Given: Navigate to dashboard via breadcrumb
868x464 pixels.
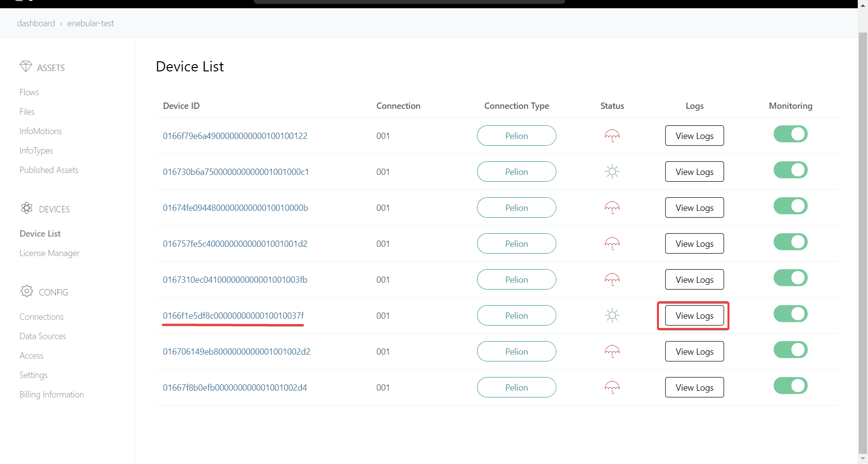Looking at the screenshot, I should coord(36,23).
